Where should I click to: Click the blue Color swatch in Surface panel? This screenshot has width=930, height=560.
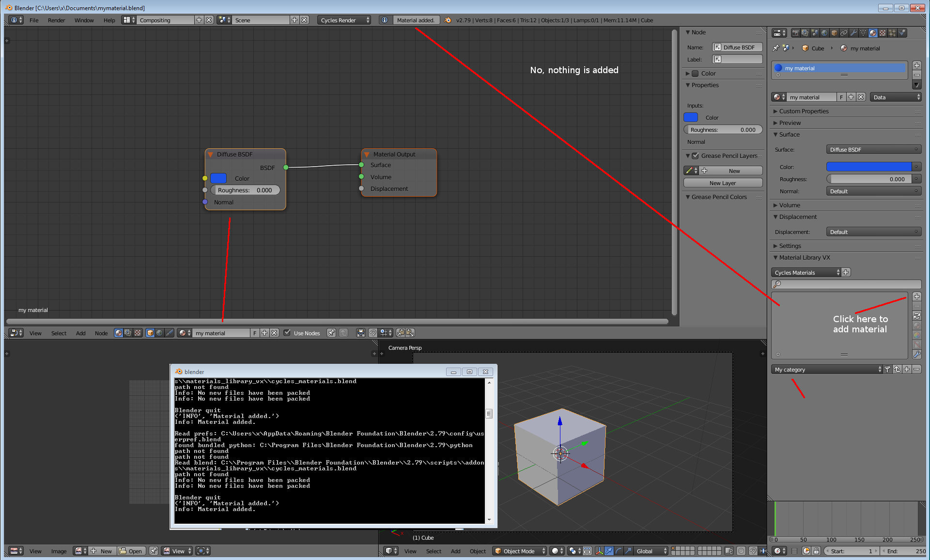point(868,167)
